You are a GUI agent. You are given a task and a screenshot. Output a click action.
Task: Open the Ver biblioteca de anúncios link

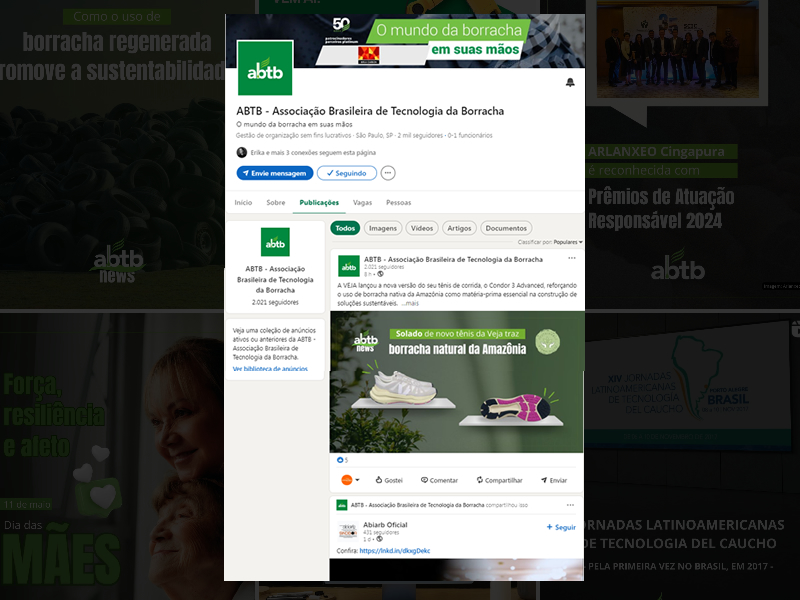(x=270, y=369)
